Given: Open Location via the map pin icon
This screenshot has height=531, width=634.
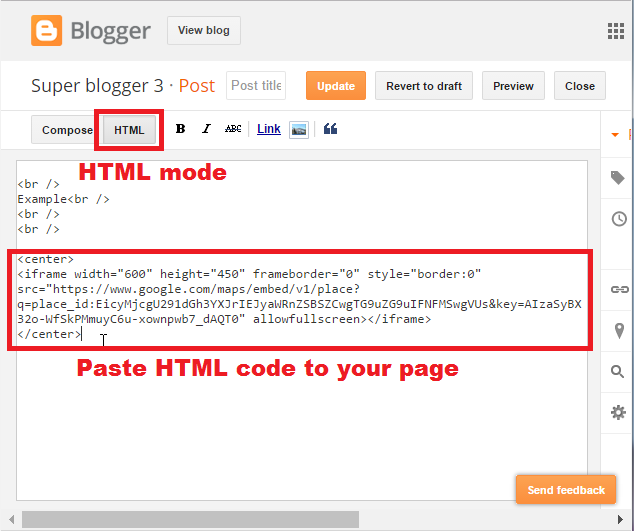Looking at the screenshot, I should [x=619, y=331].
